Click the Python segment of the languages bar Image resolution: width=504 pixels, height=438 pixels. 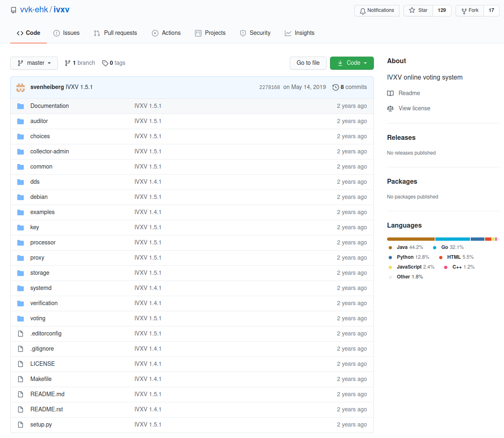(477, 239)
